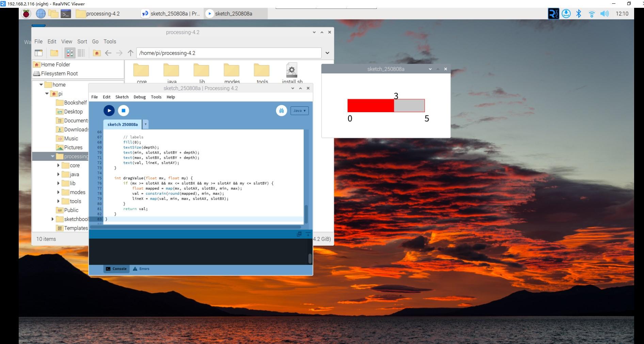Image resolution: width=644 pixels, height=344 pixels.
Task: Expand the core folder tree node
Action: (x=58, y=166)
